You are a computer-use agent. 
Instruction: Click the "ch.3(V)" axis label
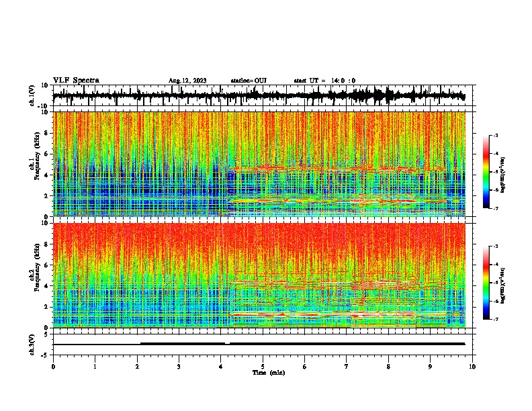32,345
